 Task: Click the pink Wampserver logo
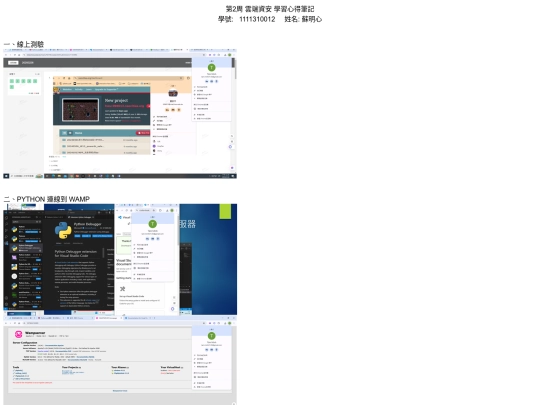pyautogui.click(x=19, y=334)
